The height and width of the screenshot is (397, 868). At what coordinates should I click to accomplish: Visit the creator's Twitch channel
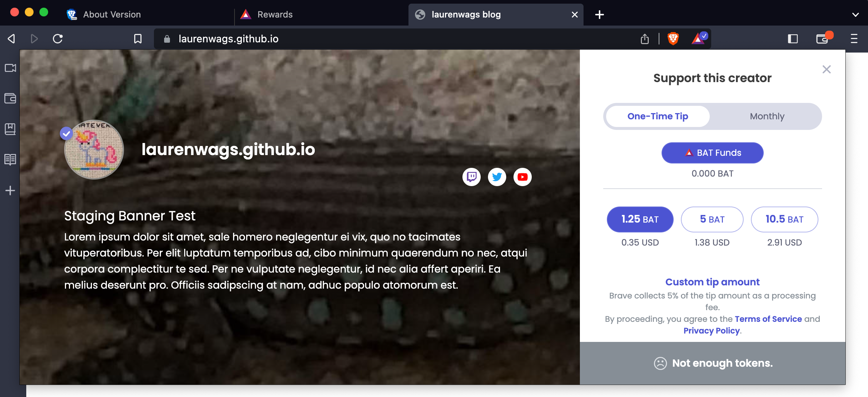471,177
